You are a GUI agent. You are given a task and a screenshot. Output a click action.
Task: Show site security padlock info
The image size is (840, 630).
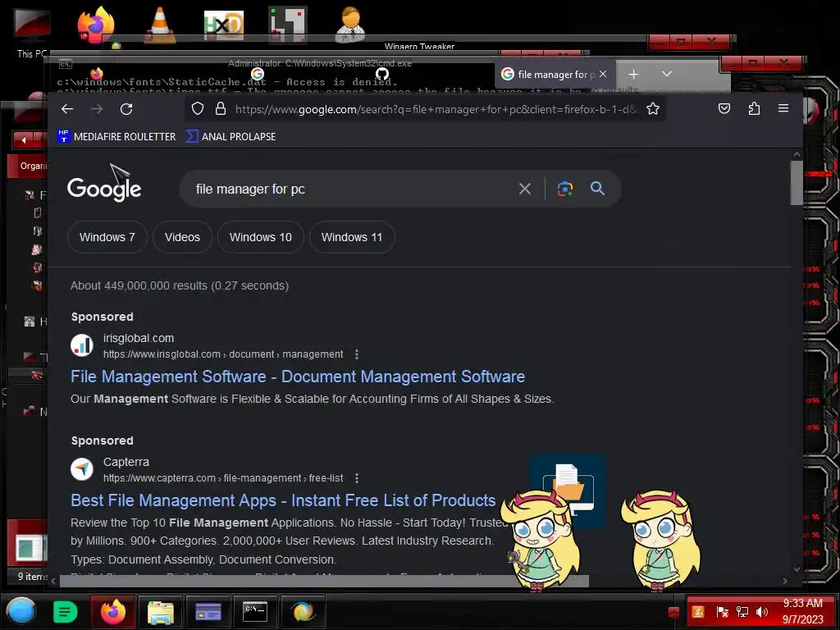click(x=220, y=109)
